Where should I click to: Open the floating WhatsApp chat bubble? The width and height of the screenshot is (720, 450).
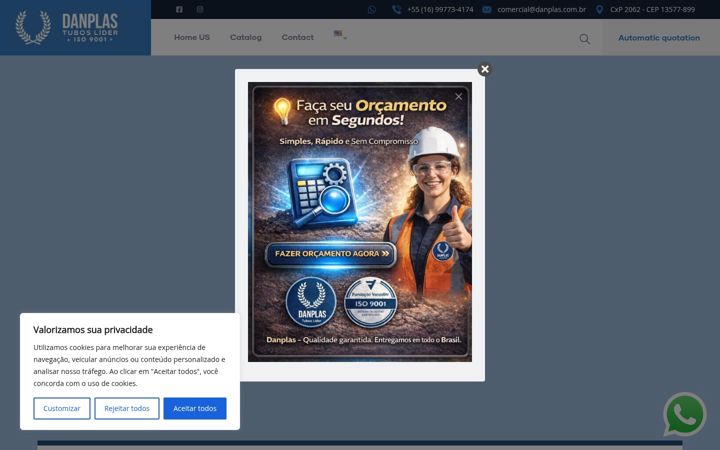685,414
